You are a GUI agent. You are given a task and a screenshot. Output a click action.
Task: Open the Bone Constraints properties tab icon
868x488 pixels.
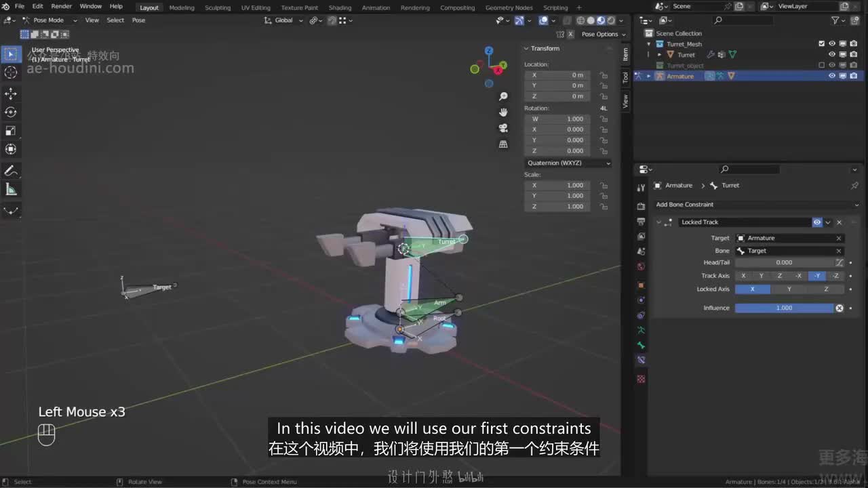click(x=641, y=360)
